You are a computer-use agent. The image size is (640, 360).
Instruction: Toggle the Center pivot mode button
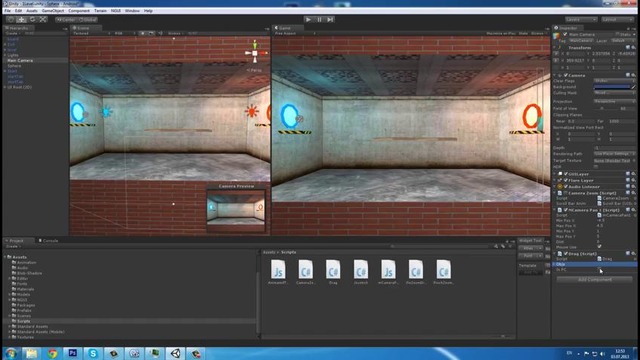66,20
